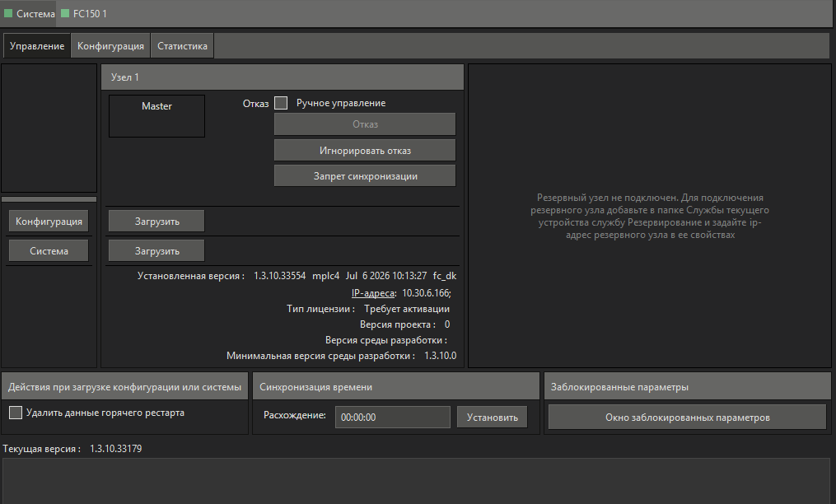Switch to the Статистика tab
Screen dimensions: 836x504
point(182,46)
